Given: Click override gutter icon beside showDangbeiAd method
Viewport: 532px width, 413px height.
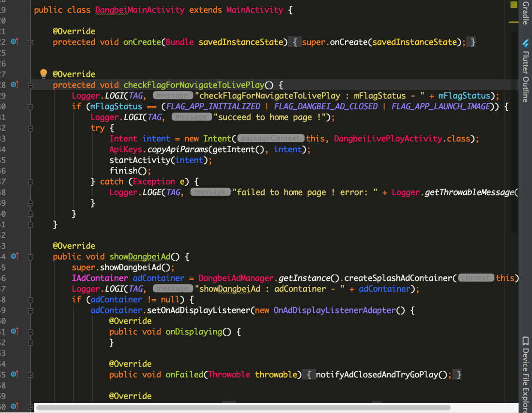Looking at the screenshot, I should (x=15, y=256).
